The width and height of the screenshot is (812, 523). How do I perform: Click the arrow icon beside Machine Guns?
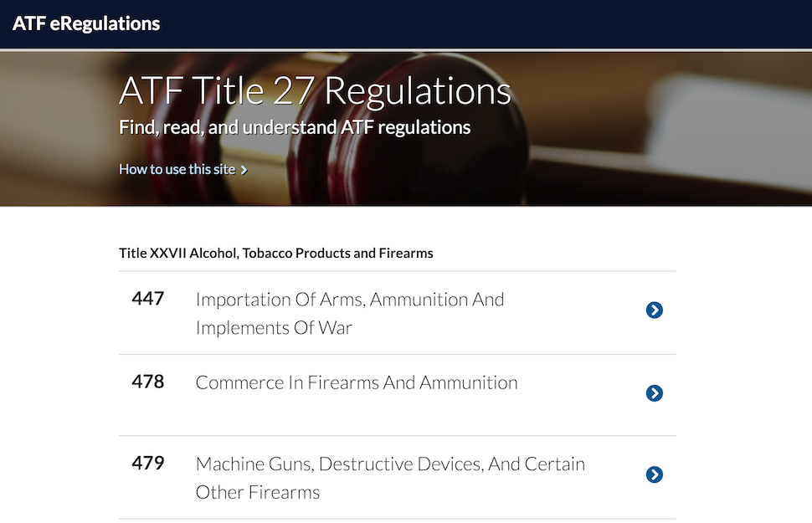[655, 474]
